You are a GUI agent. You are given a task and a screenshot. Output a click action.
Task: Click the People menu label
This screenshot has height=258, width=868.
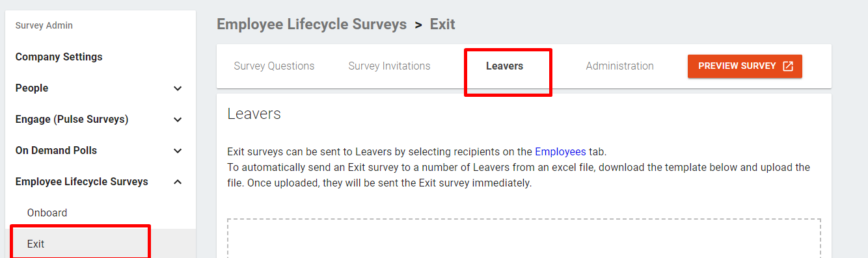pyautogui.click(x=32, y=88)
